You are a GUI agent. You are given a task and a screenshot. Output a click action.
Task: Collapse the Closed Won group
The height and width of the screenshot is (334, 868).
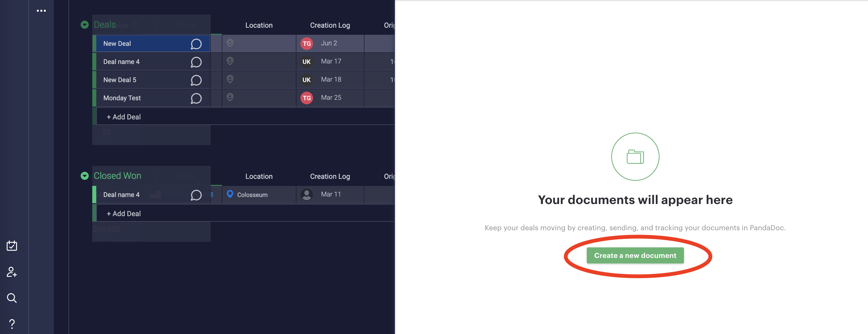coord(85,175)
